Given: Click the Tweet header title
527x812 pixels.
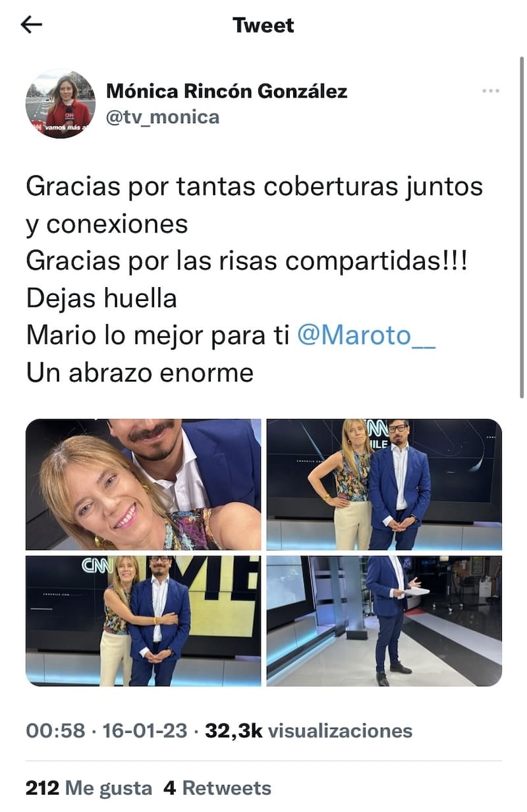Looking at the screenshot, I should pyautogui.click(x=263, y=25).
